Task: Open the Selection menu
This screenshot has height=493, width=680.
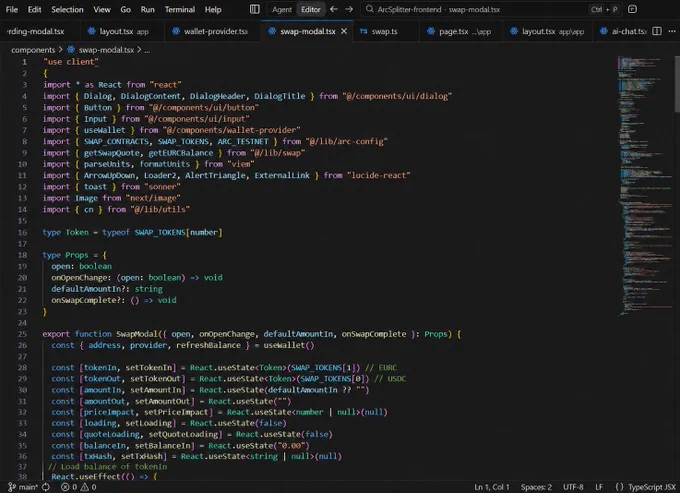Action: (x=67, y=10)
